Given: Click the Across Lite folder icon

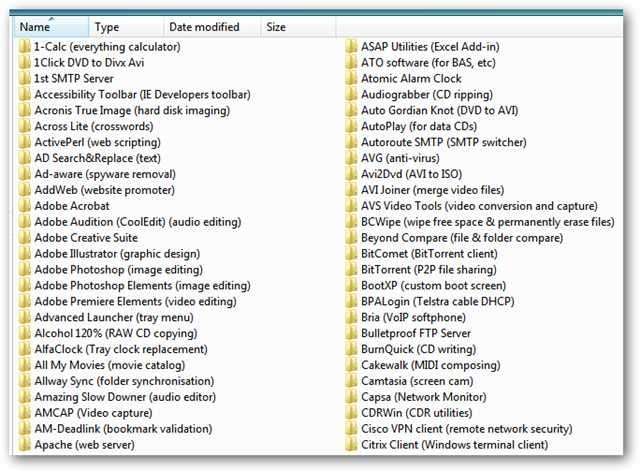Looking at the screenshot, I should 24,126.
